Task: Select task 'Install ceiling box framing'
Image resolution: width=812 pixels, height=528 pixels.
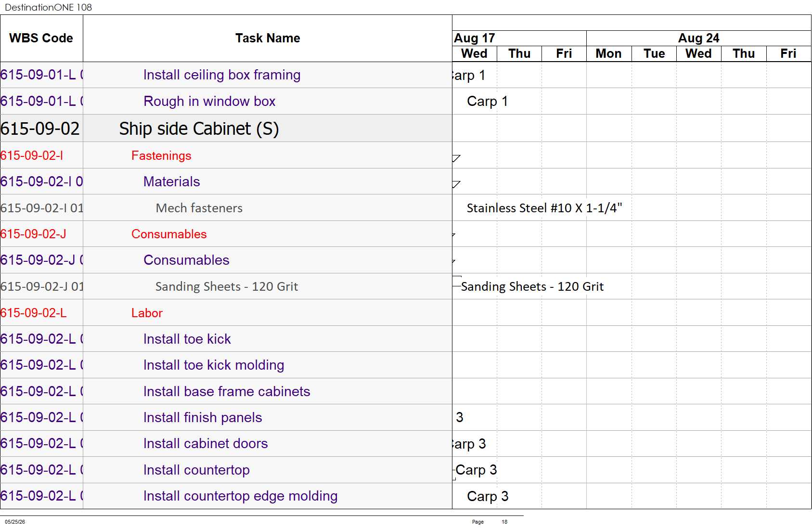Action: pyautogui.click(x=222, y=75)
